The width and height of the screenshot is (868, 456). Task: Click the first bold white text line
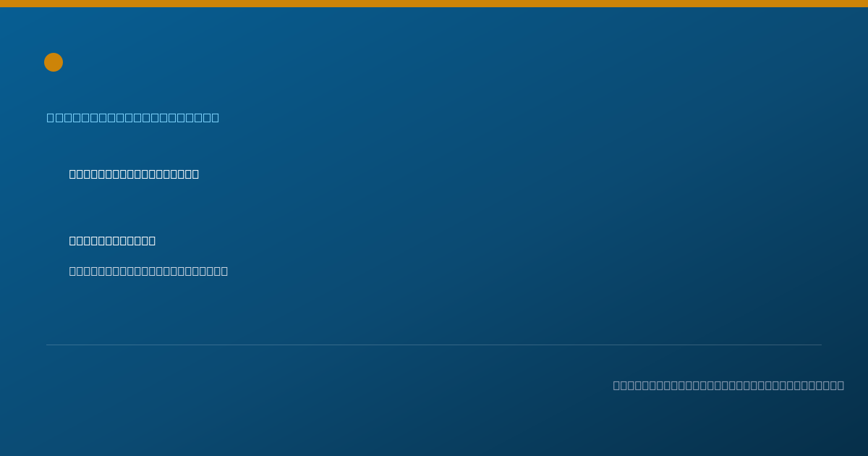point(134,174)
